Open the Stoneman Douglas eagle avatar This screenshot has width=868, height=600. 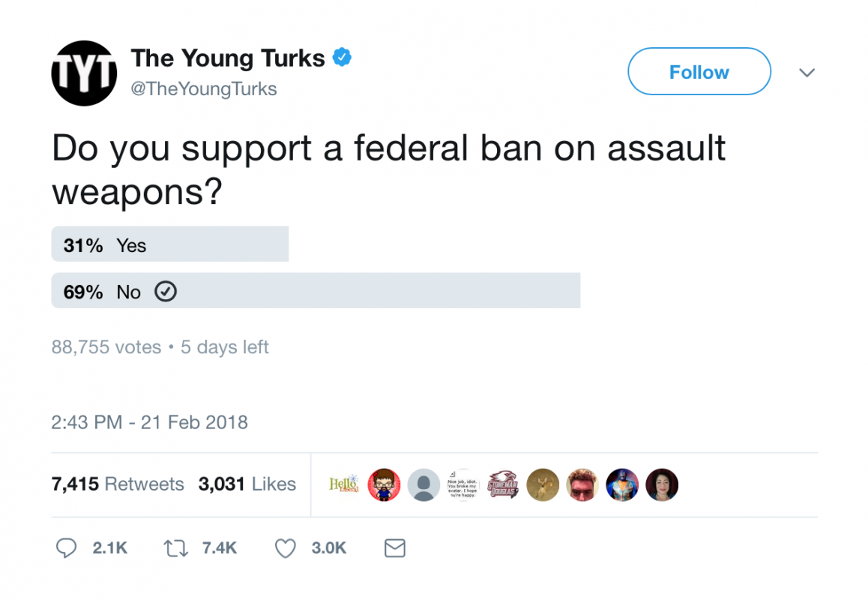(x=503, y=484)
